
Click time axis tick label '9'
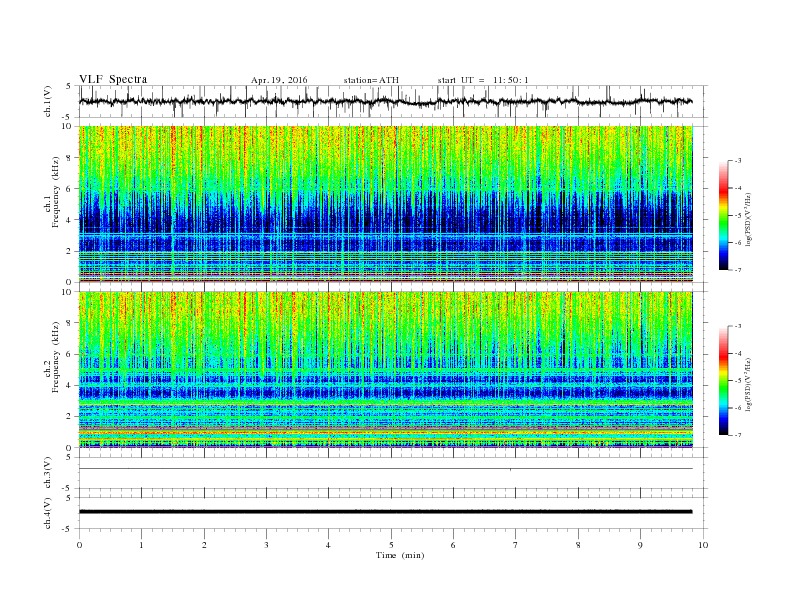[x=640, y=545]
